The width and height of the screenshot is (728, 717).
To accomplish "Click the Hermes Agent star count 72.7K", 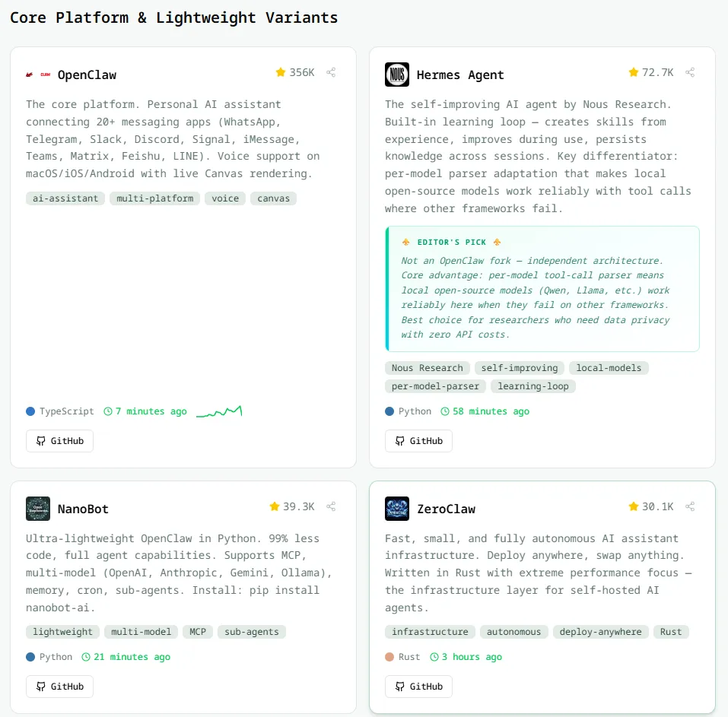I will click(651, 72).
